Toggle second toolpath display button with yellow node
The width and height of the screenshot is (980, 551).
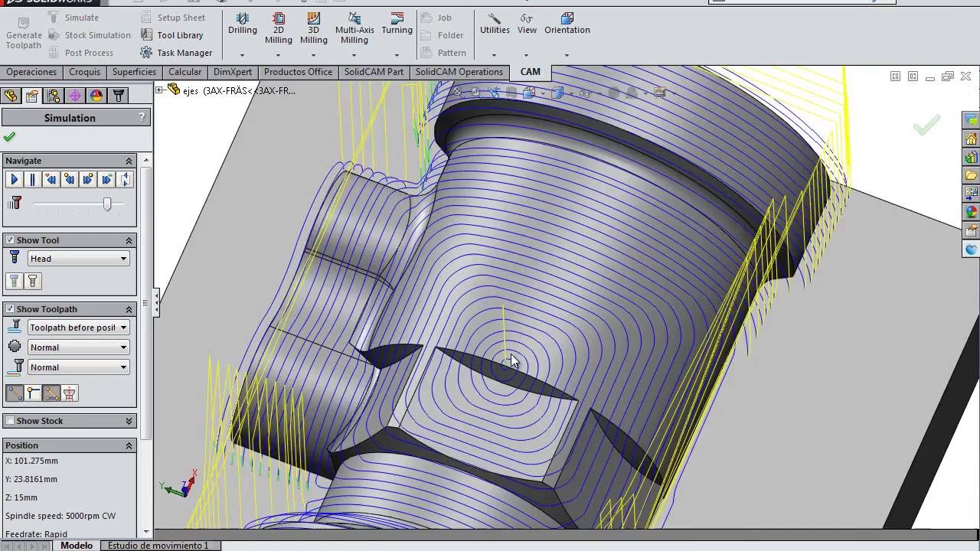(x=33, y=393)
